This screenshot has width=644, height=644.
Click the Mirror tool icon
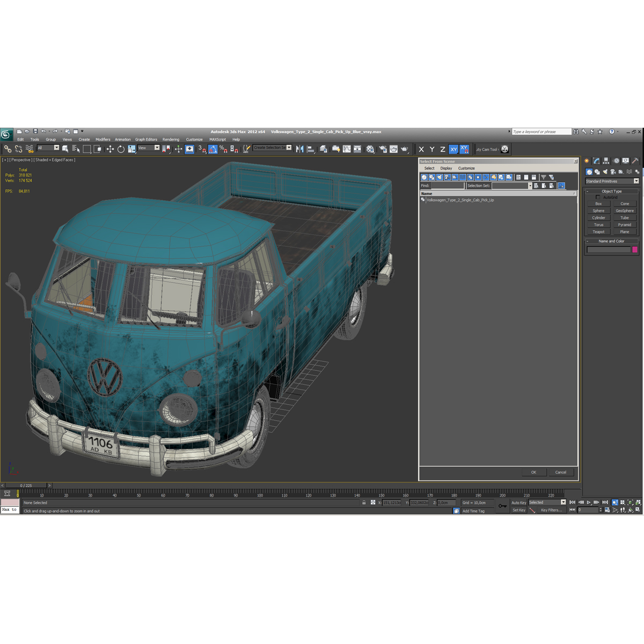click(x=300, y=149)
